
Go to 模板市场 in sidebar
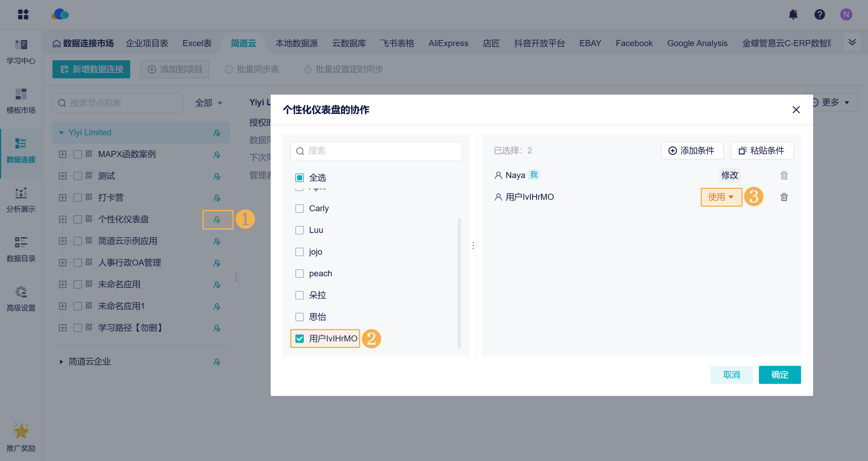click(21, 101)
